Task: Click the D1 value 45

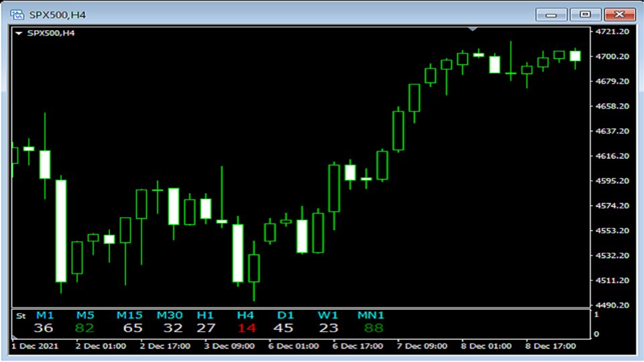Action: coord(283,328)
